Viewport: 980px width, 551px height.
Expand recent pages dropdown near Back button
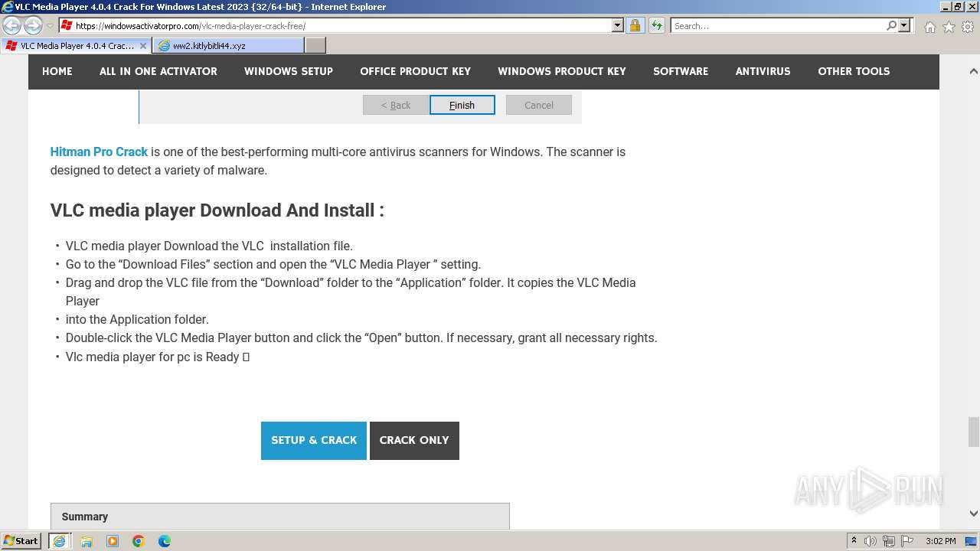50,26
